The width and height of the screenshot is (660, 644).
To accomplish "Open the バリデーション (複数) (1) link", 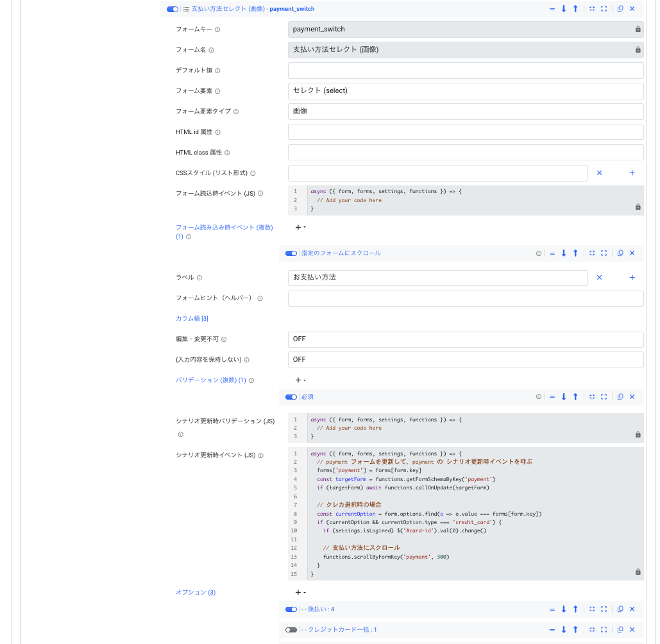I will coord(211,380).
